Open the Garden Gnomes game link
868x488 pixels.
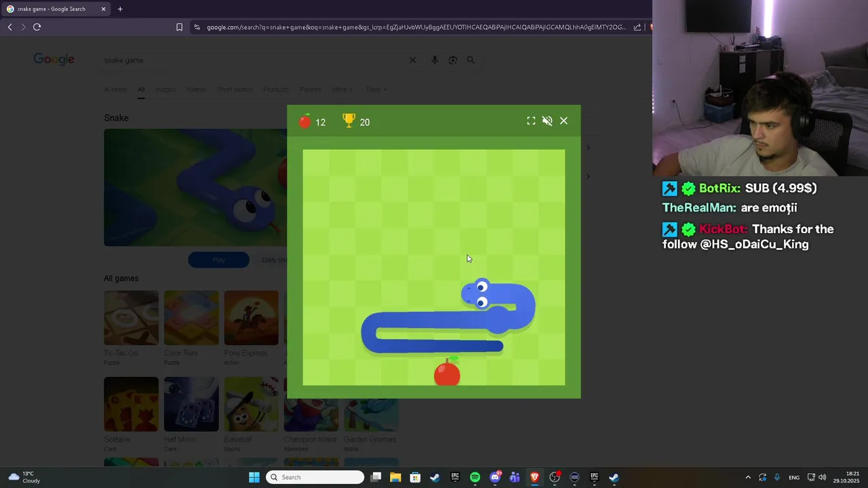click(371, 415)
